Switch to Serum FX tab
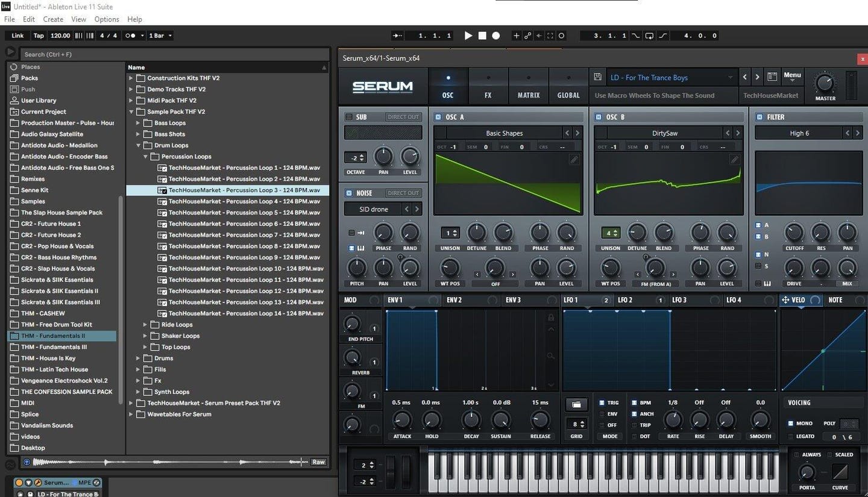The image size is (868, 497). coord(488,86)
